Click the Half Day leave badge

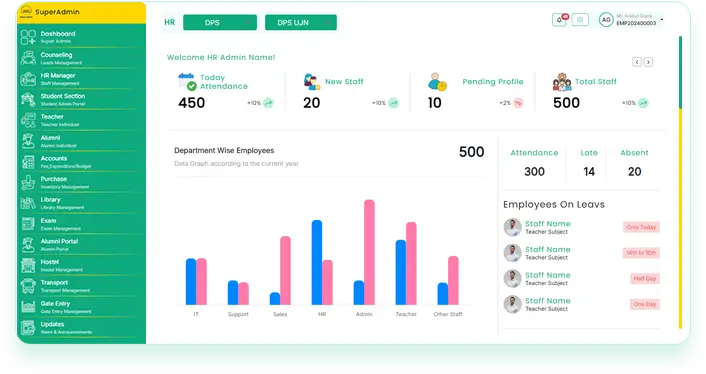tap(645, 279)
